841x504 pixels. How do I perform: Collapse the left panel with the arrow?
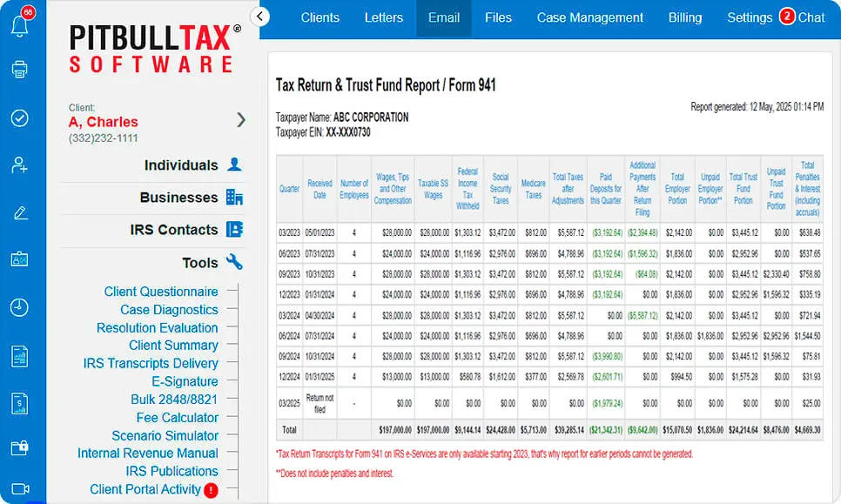click(x=259, y=17)
